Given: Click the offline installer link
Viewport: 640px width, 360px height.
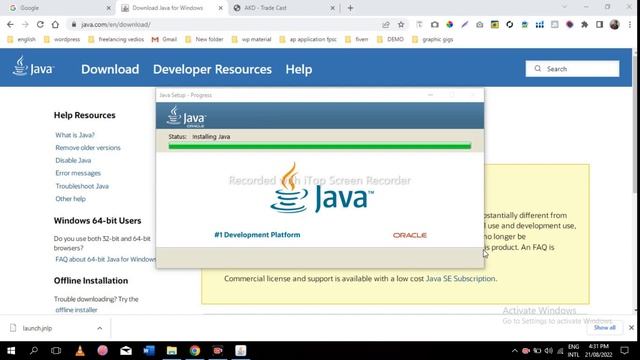Looking at the screenshot, I should pos(76,309).
